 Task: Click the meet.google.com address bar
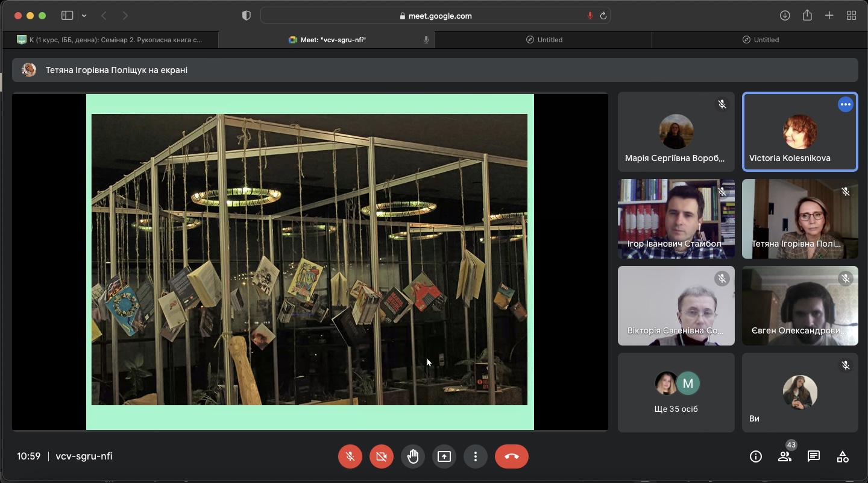(x=435, y=16)
